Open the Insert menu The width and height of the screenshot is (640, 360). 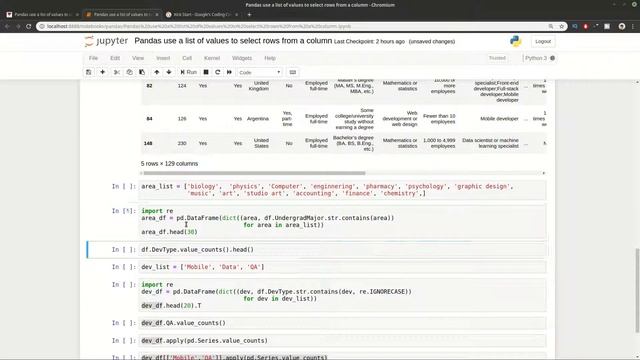[x=163, y=58]
